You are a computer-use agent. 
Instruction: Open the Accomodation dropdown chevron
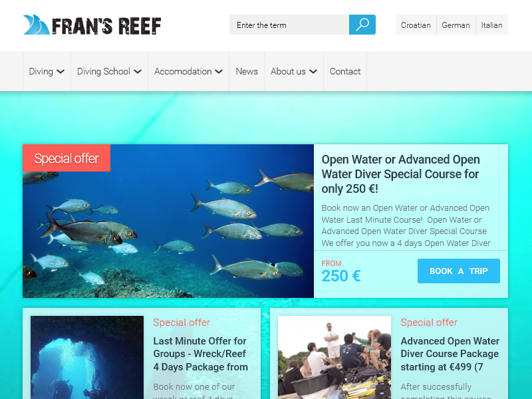219,72
